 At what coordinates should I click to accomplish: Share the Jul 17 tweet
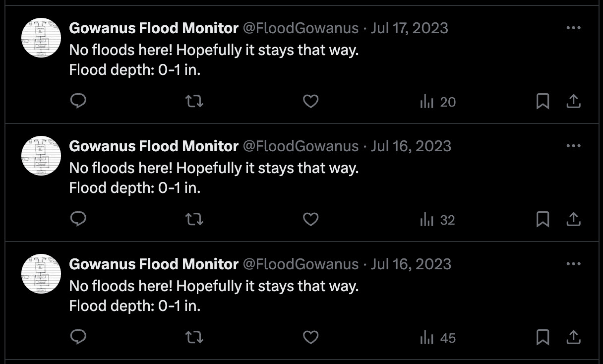(574, 101)
